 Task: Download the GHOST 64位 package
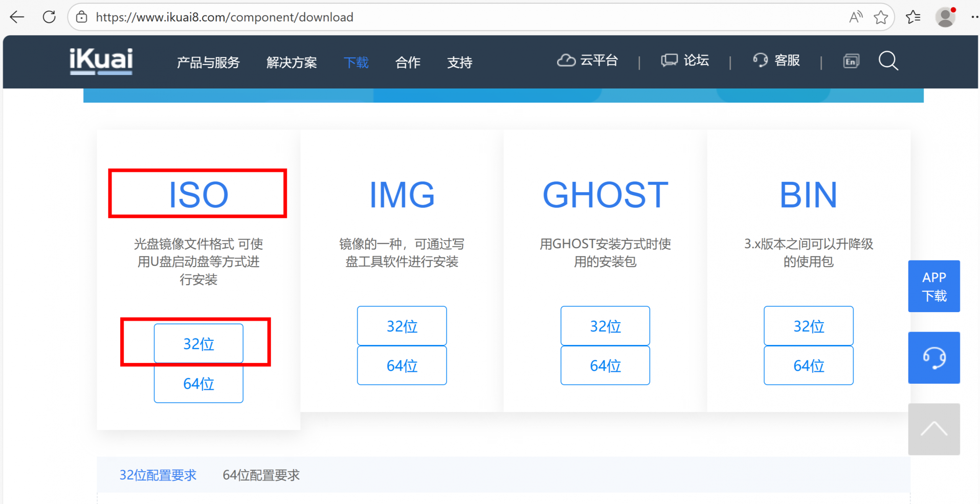tap(605, 365)
